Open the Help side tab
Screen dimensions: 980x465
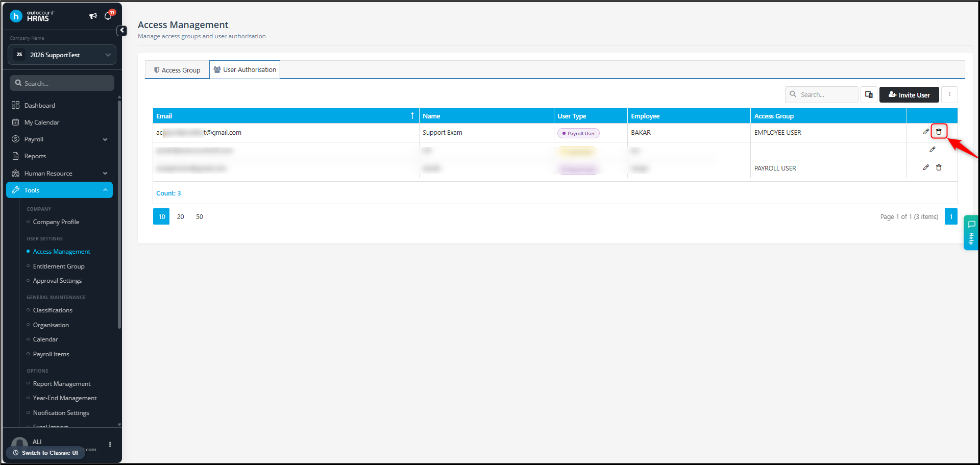pyautogui.click(x=971, y=233)
